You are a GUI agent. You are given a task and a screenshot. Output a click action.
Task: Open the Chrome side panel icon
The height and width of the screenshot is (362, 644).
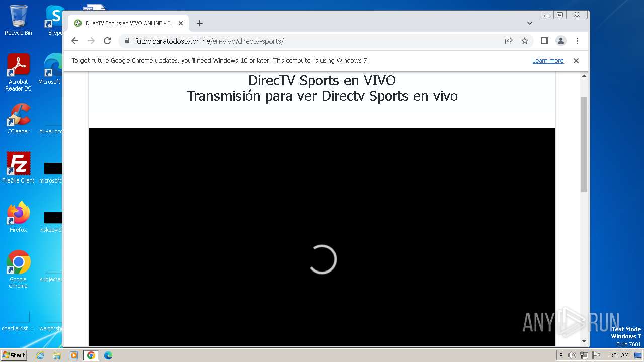click(544, 41)
